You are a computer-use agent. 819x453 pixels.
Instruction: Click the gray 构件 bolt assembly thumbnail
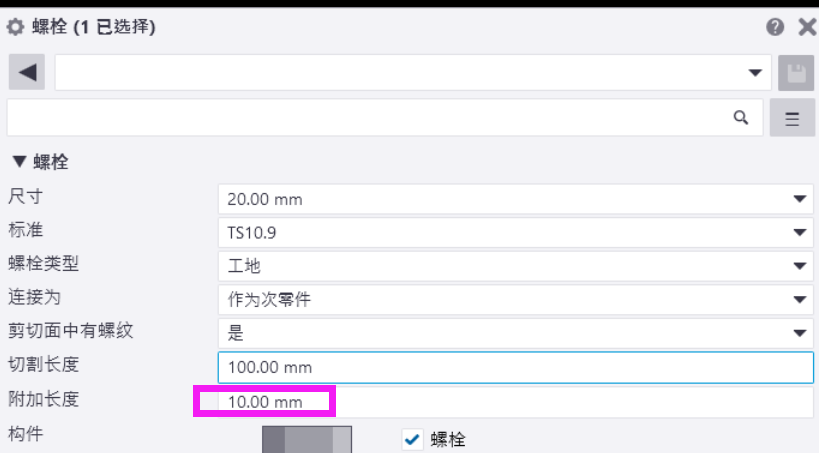307,440
